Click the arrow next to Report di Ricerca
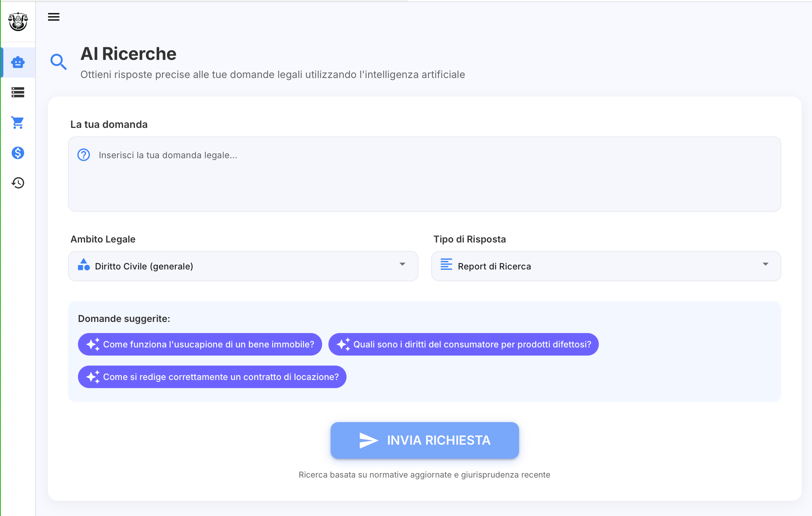 (x=765, y=264)
